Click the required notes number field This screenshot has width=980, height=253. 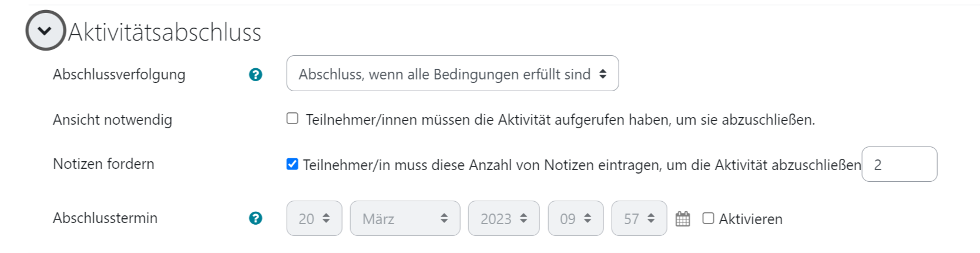[899, 164]
